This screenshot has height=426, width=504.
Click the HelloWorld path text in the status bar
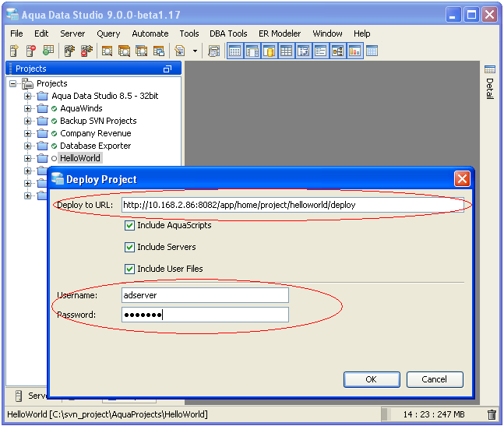click(107, 414)
